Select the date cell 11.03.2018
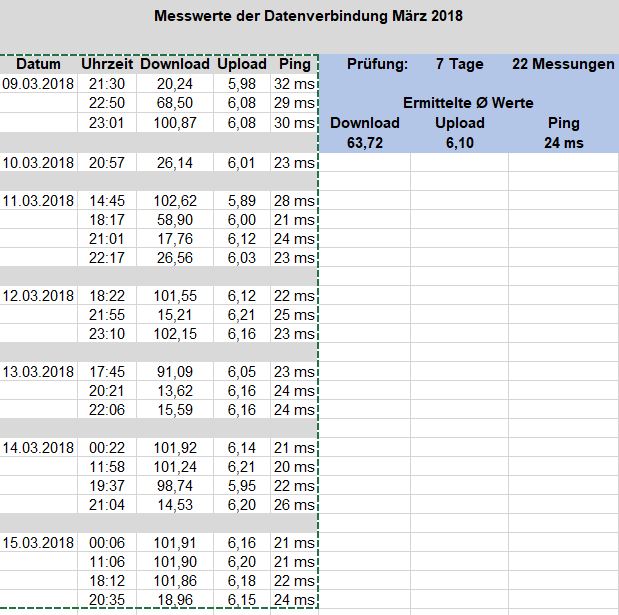This screenshot has width=619, height=615. [38, 201]
